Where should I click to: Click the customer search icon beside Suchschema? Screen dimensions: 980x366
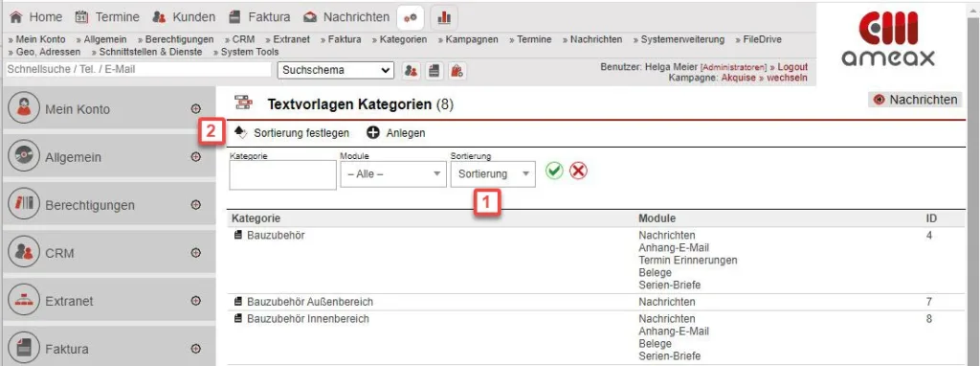[x=411, y=71]
